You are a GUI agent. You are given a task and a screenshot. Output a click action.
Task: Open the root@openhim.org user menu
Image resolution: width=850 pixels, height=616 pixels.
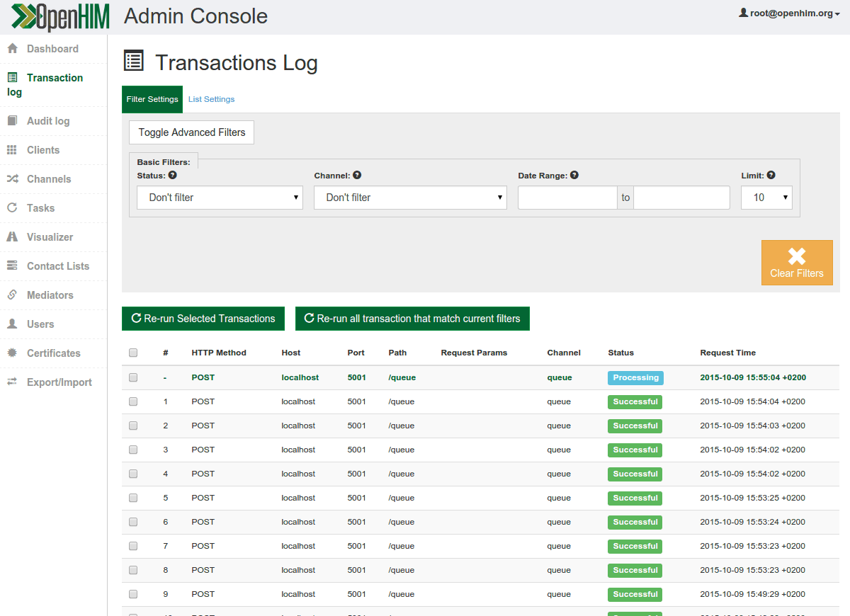tap(790, 13)
